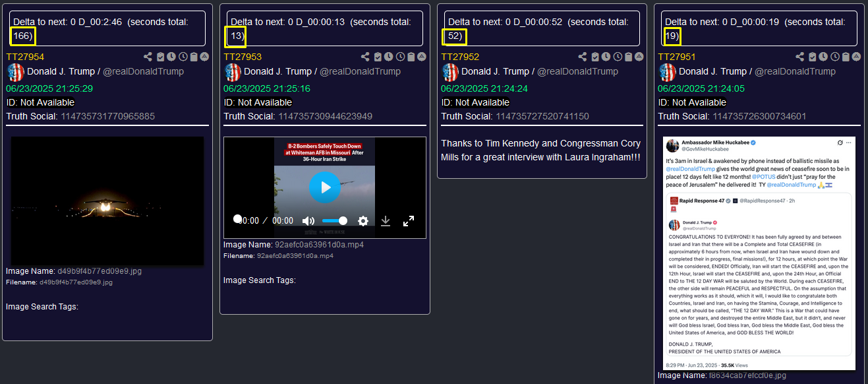The image size is (868, 384).
Task: Select the timestamp 06/23/2025 21:25:29
Action: point(49,88)
